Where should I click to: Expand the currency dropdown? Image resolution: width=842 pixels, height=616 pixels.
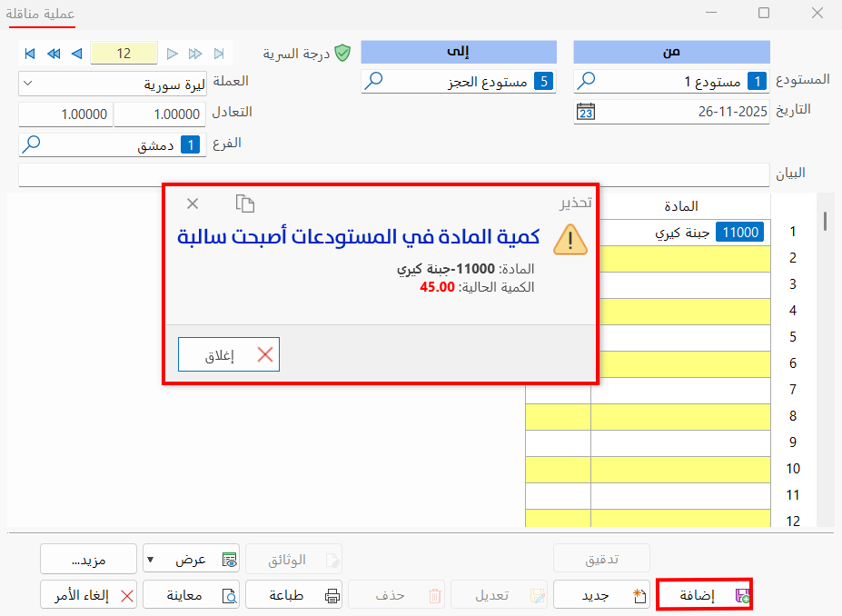(x=27, y=84)
